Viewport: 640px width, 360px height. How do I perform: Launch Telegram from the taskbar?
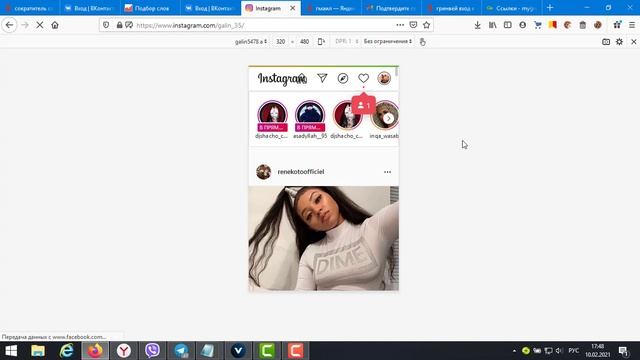tap(181, 351)
